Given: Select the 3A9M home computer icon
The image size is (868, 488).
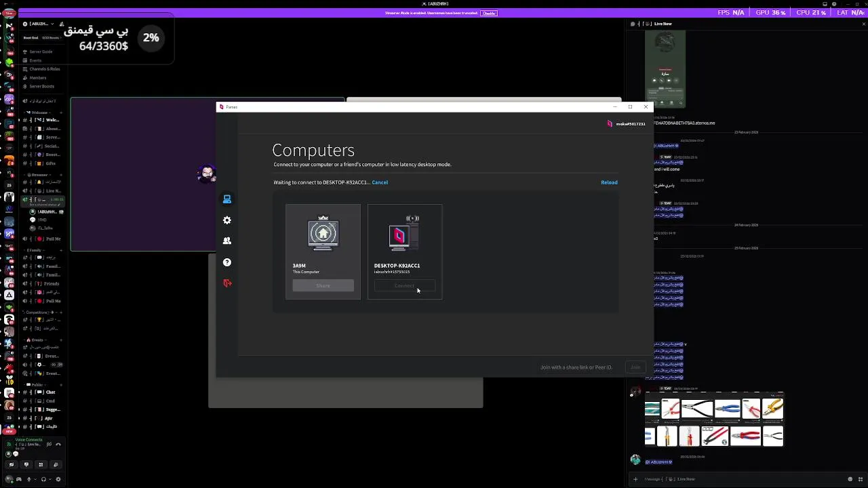Looking at the screenshot, I should coord(323,234).
